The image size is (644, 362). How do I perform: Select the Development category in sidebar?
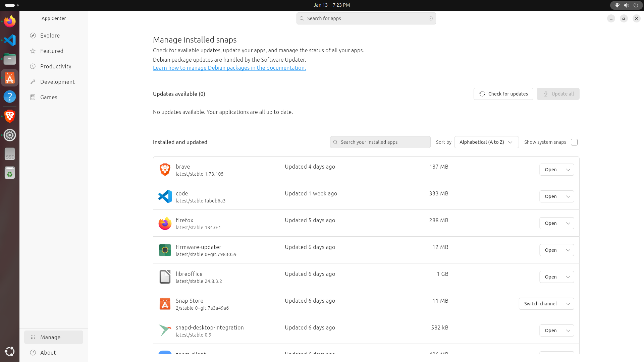pos(57,82)
